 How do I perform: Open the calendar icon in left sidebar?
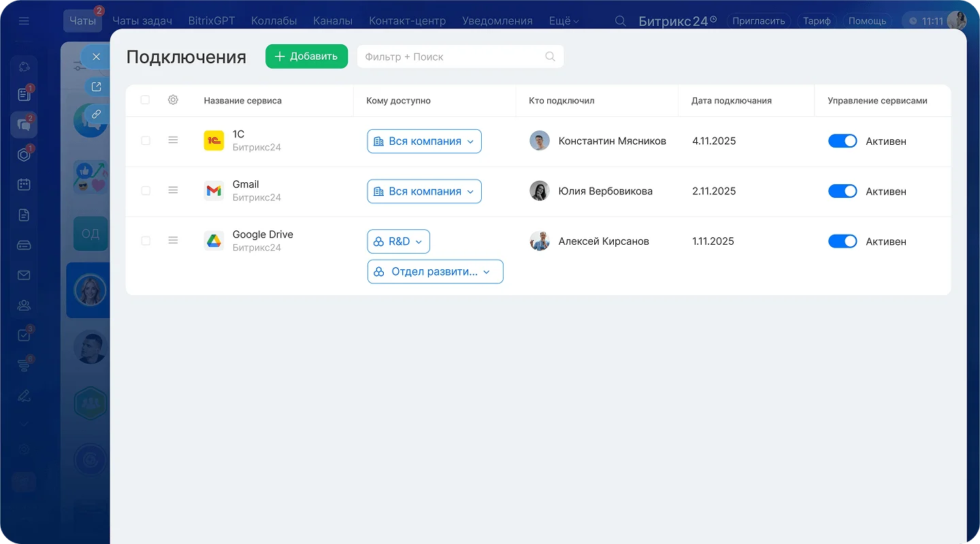click(x=24, y=184)
